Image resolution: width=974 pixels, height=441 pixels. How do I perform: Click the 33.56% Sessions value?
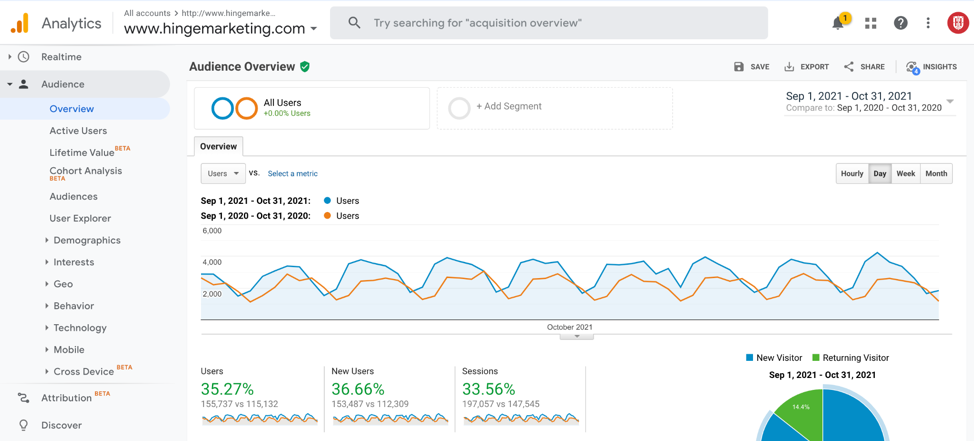pyautogui.click(x=489, y=389)
